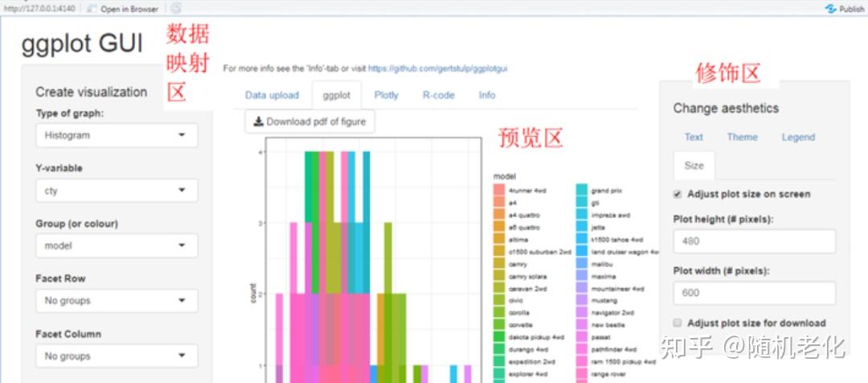The height and width of the screenshot is (383, 868).
Task: Click the dakota pickup 4wd legend label
Action: [536, 337]
